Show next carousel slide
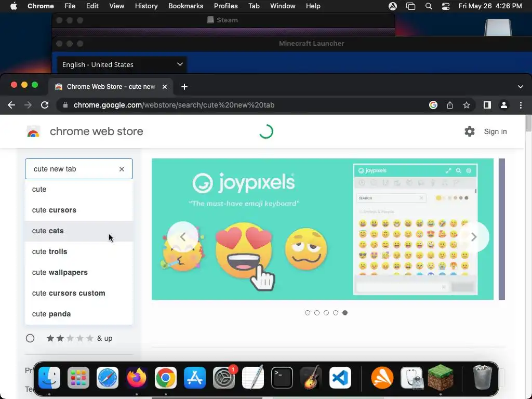Viewport: 532px width, 399px height. pyautogui.click(x=474, y=237)
